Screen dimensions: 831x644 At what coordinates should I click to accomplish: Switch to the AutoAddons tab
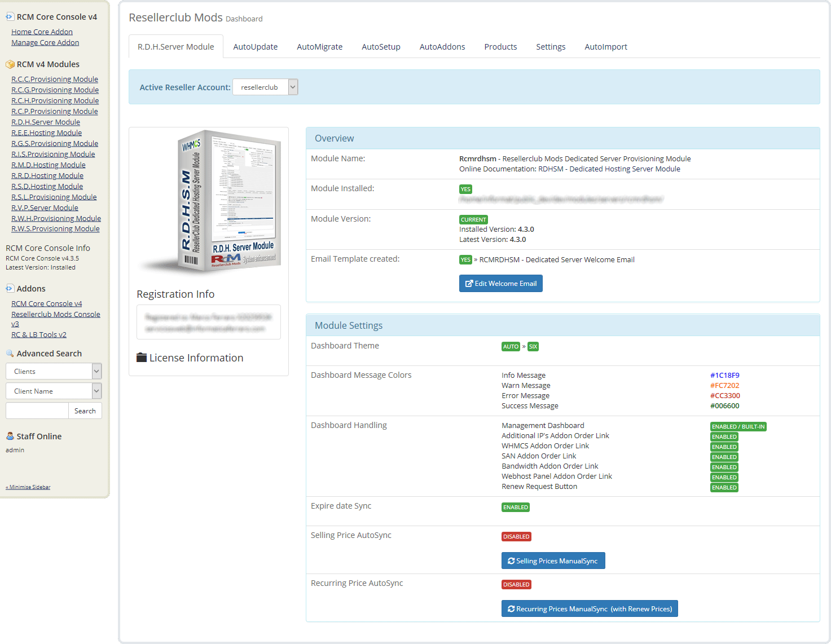442,47
